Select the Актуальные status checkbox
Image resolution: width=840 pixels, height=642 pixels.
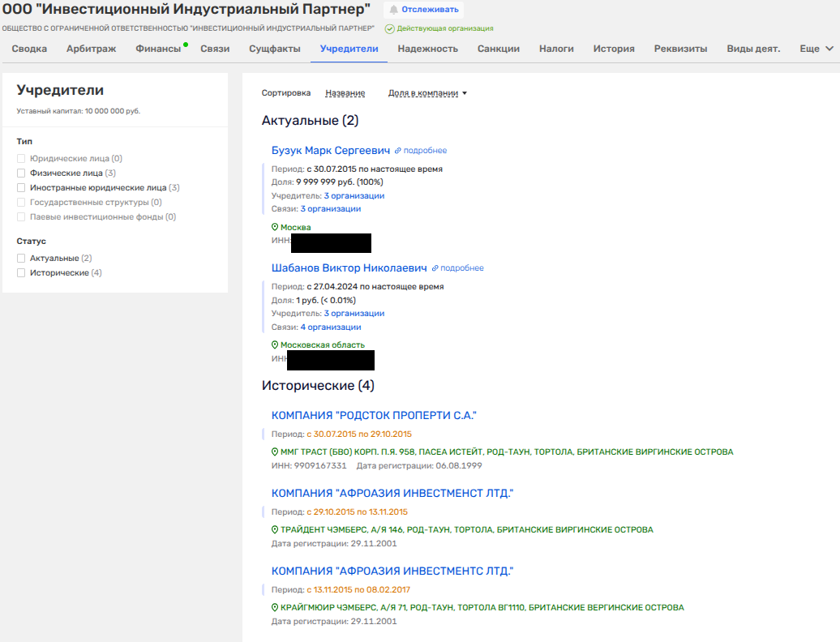click(x=22, y=259)
